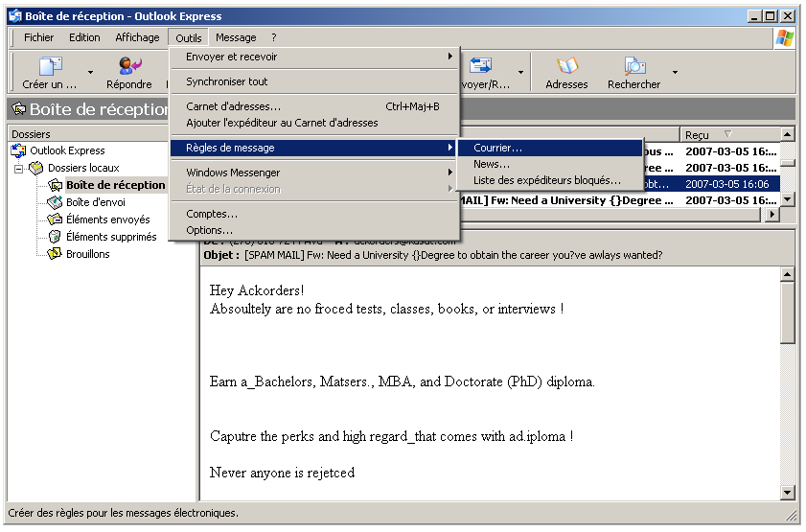Select the Boîte de réception inbox icon in tree

[x=55, y=185]
